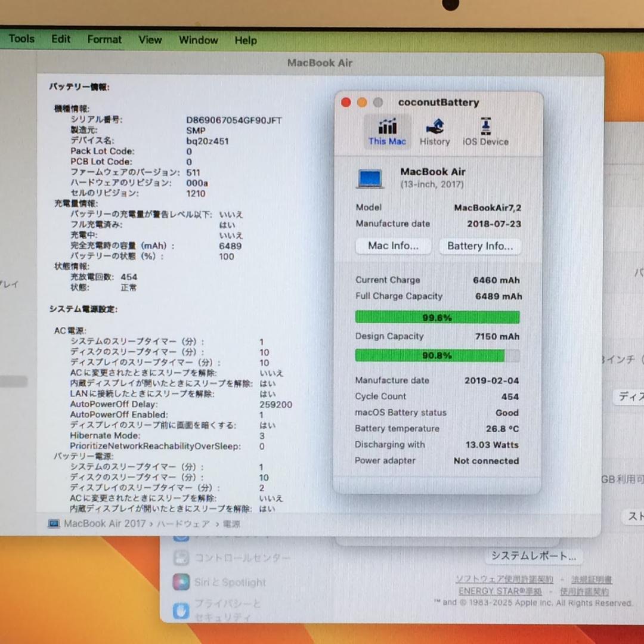This screenshot has width=644, height=644.
Task: Click the laptop icon in the path bar
Action: click(x=54, y=524)
